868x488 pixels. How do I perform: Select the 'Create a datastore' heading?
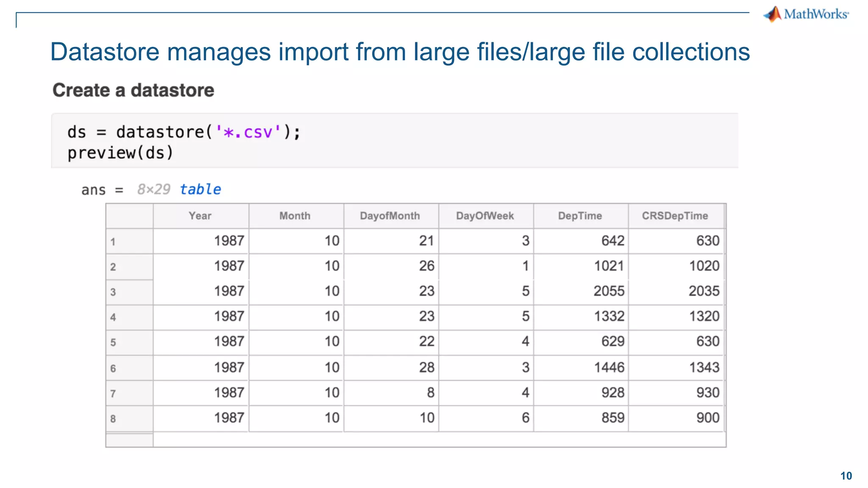tap(134, 90)
